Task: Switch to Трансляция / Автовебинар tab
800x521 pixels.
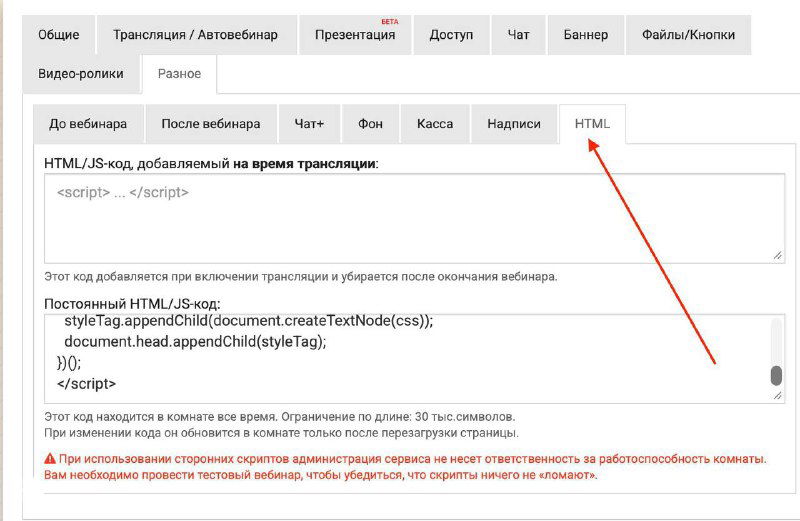Action: pos(195,35)
